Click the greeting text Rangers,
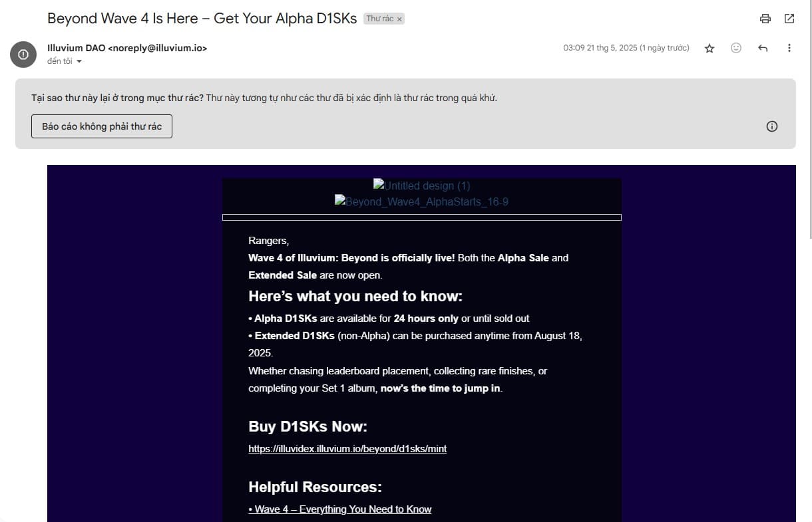Viewport: 812px width, 522px height. (269, 241)
